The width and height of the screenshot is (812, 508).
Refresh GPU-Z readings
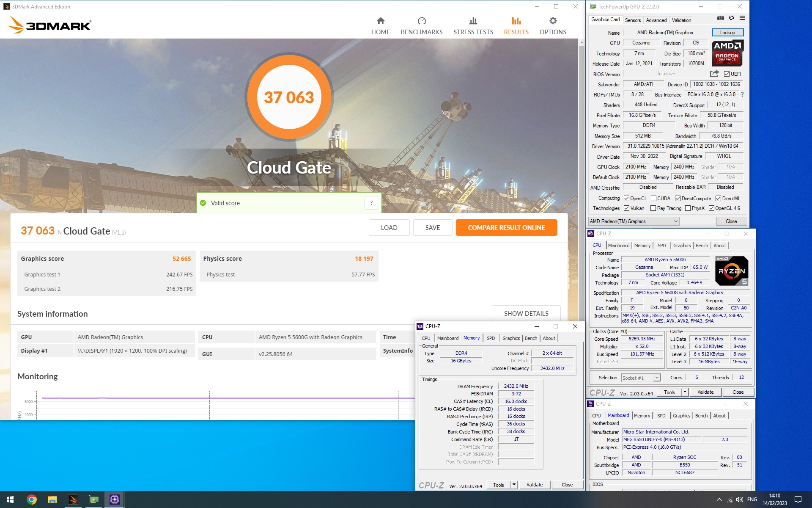(731, 18)
